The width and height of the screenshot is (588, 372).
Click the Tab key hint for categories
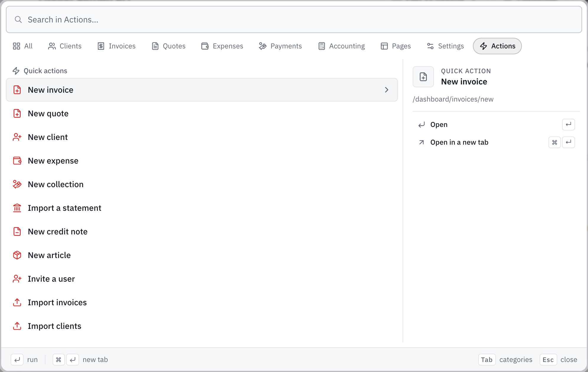tap(487, 360)
